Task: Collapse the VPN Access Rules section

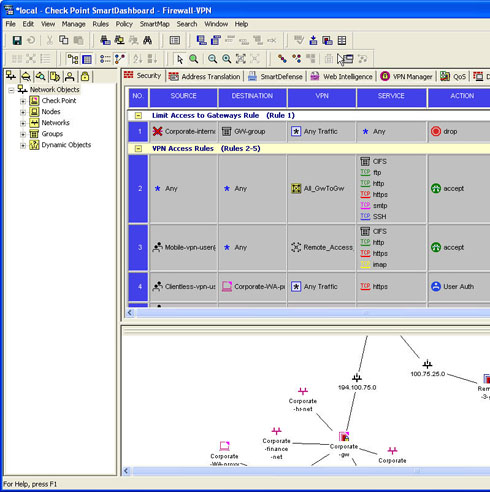Action: [x=138, y=149]
